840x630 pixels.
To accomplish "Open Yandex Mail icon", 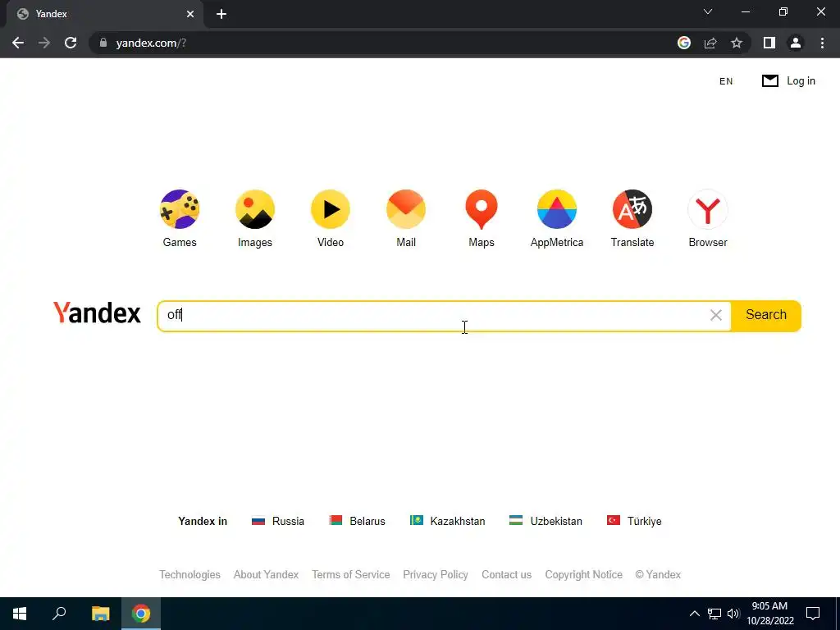I will pos(406,209).
